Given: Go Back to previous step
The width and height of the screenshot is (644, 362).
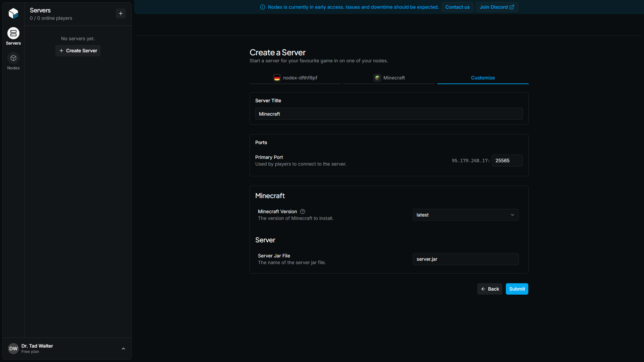Looking at the screenshot, I should [490, 289].
